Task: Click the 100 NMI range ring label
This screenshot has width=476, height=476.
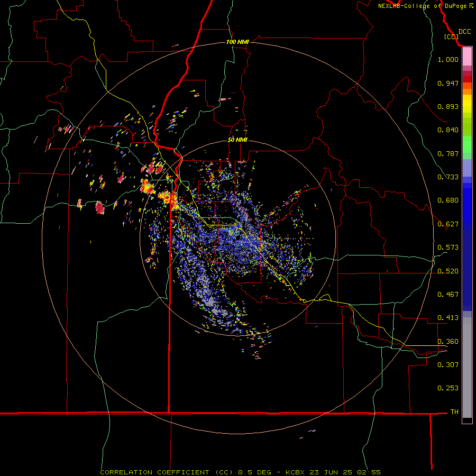Action: coord(237,42)
